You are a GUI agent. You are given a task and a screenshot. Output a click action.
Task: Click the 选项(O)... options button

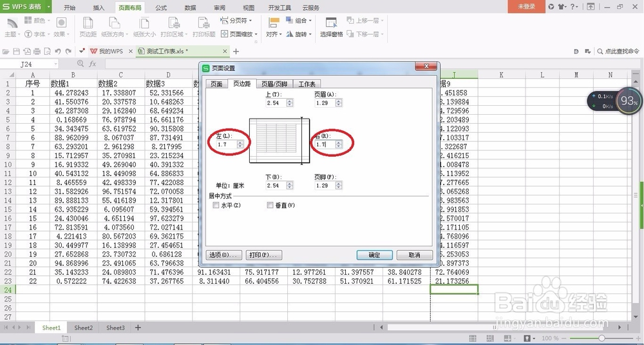coord(224,255)
